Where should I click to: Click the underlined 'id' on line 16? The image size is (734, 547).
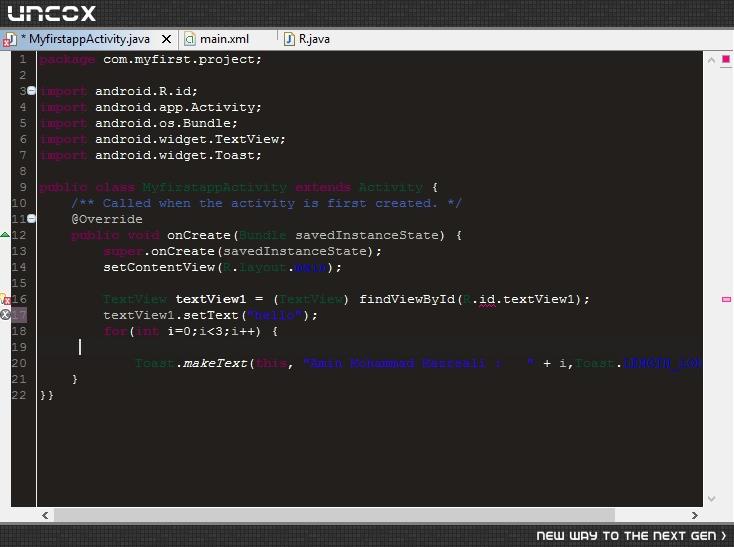tap(487, 299)
